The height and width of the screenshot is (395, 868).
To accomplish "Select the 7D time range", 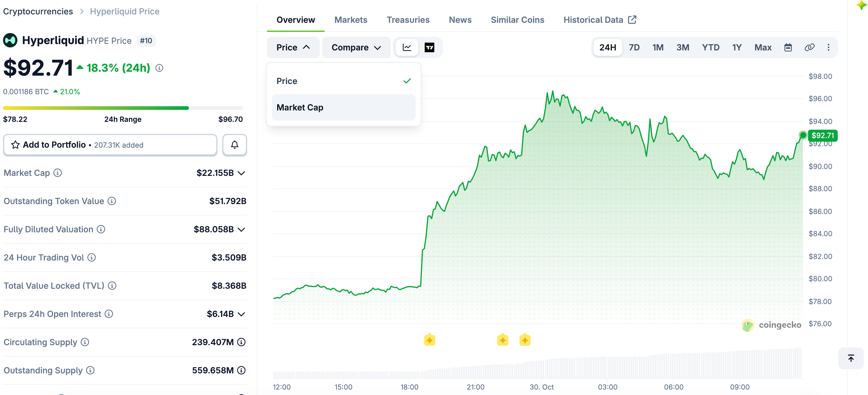I will [x=634, y=47].
